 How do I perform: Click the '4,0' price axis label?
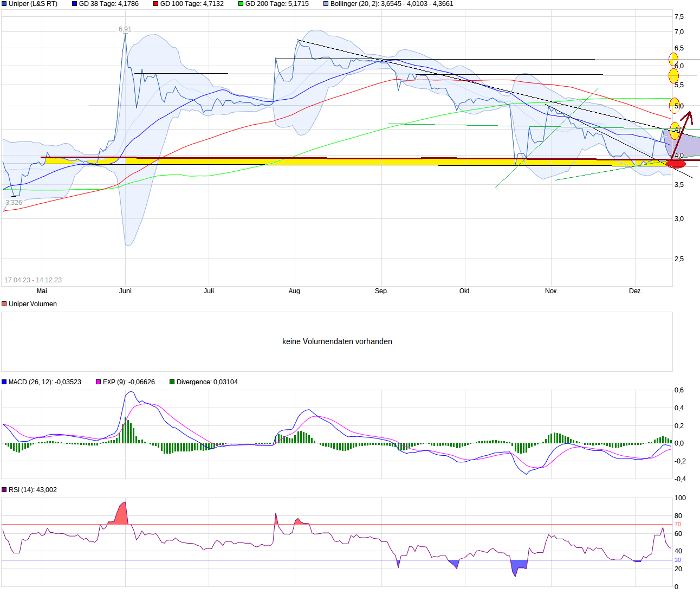click(679, 156)
